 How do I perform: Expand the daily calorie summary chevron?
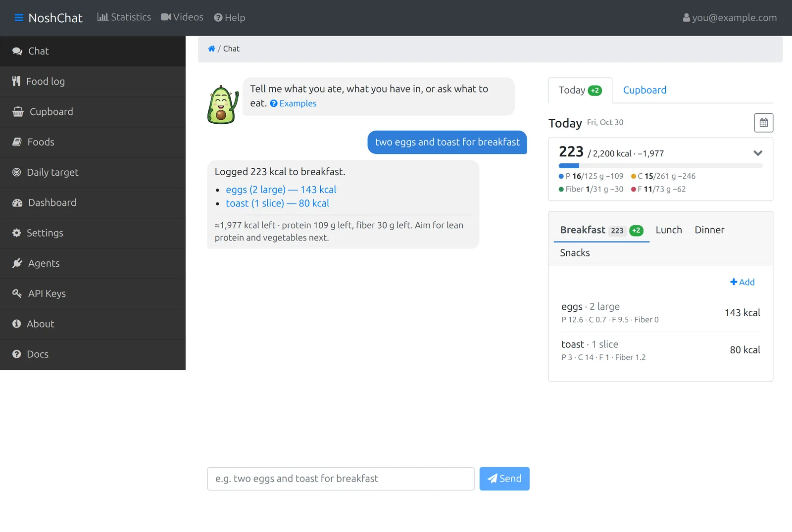(758, 153)
